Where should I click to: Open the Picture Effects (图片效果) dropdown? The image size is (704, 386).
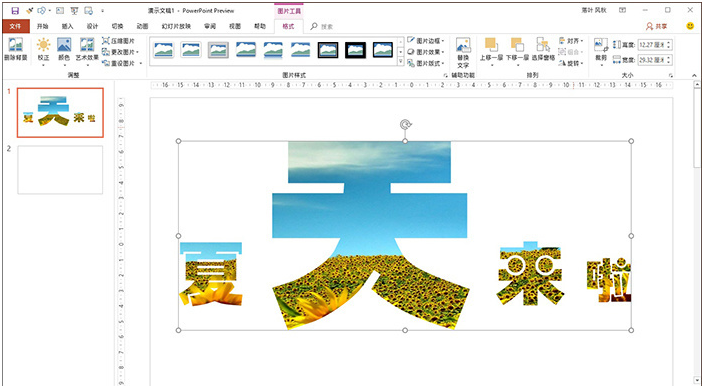tap(426, 52)
